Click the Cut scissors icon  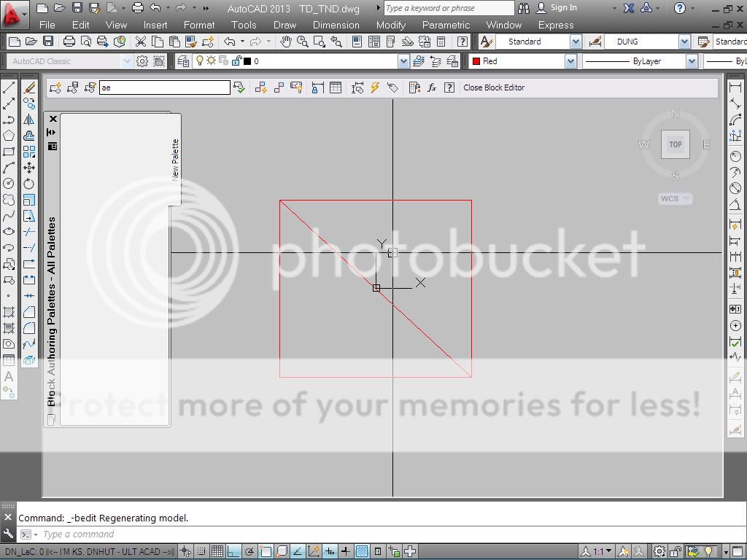[140, 42]
